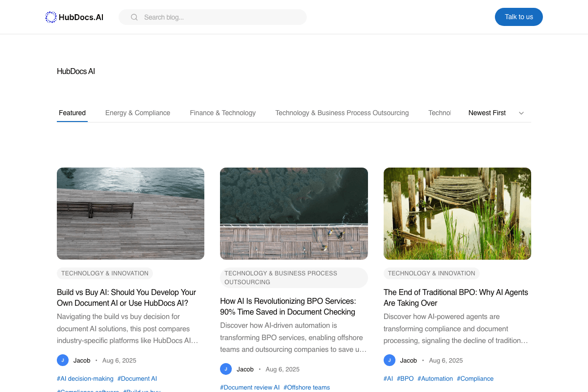Click the #Automation hashtag

(x=435, y=378)
